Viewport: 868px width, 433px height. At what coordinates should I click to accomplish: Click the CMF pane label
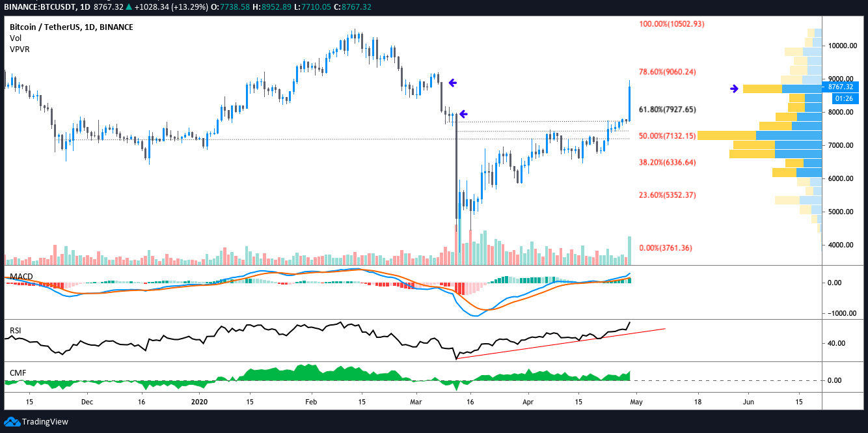click(x=18, y=372)
